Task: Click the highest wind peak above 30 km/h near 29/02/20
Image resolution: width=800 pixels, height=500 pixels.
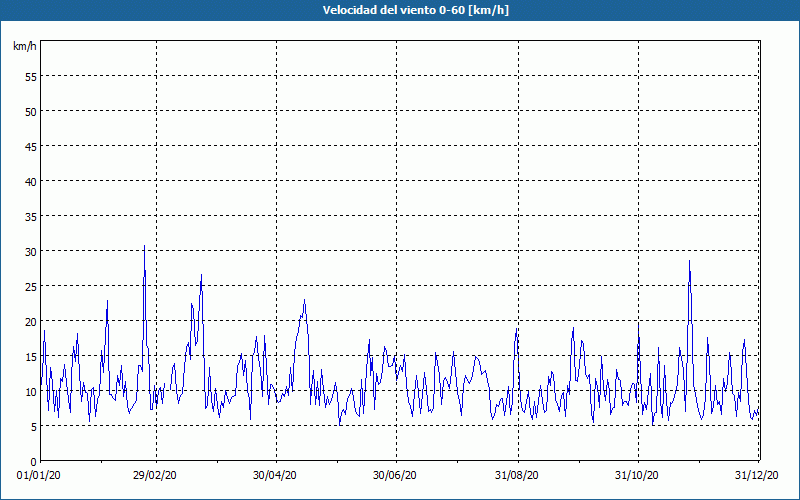Action: 144,246
